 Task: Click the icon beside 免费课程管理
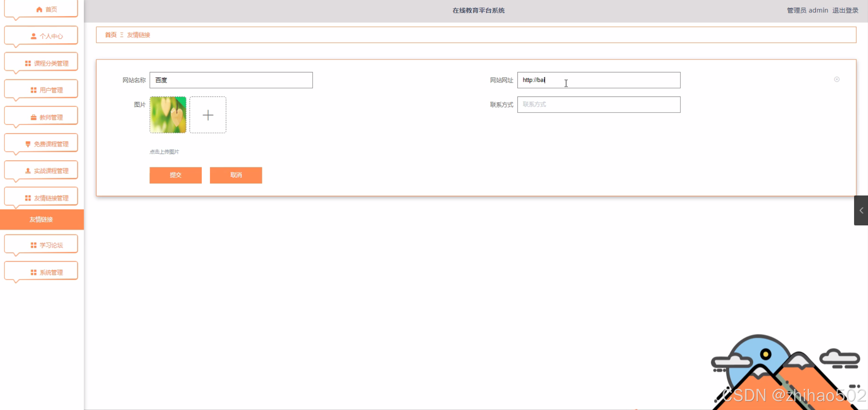tap(28, 144)
